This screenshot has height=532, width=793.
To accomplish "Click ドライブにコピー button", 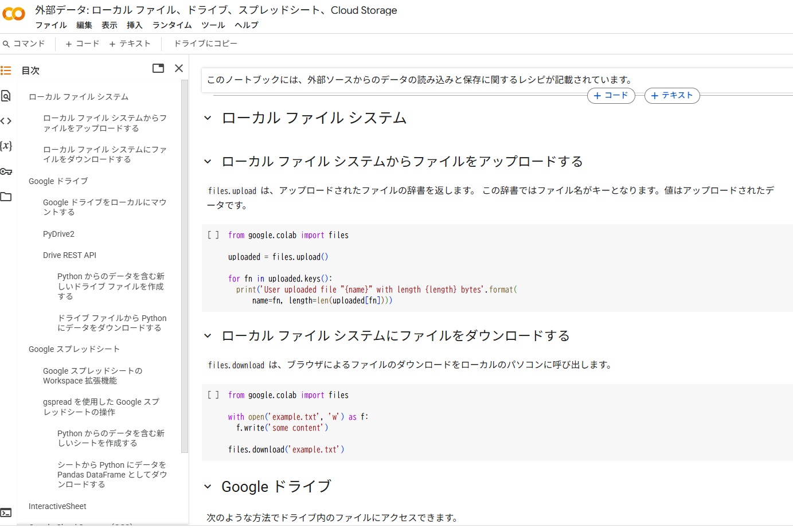I will pyautogui.click(x=206, y=44).
